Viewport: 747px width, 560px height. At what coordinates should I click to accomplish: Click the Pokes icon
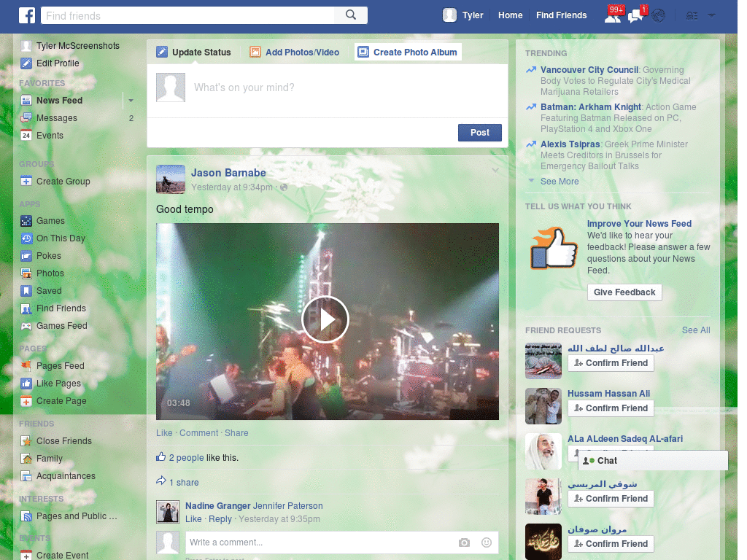(x=26, y=256)
